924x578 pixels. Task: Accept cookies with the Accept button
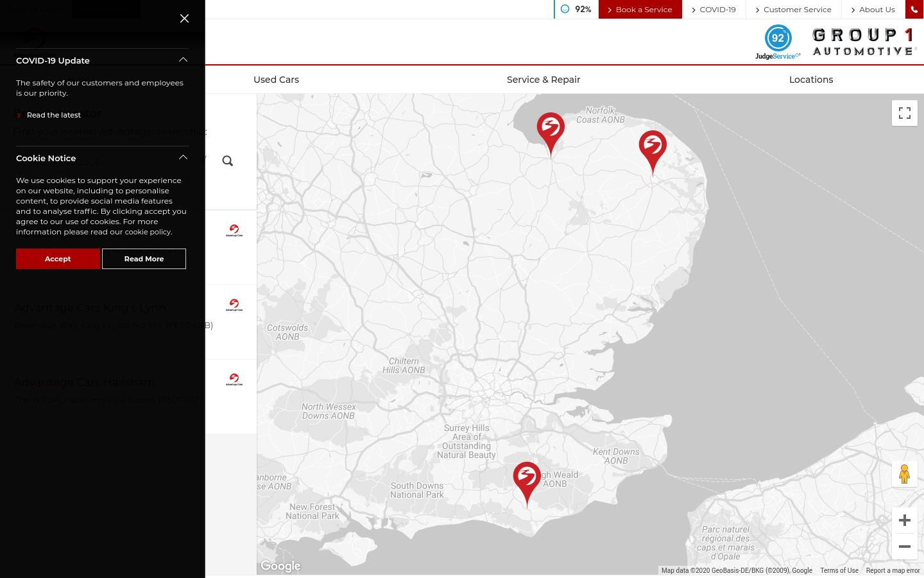(58, 259)
